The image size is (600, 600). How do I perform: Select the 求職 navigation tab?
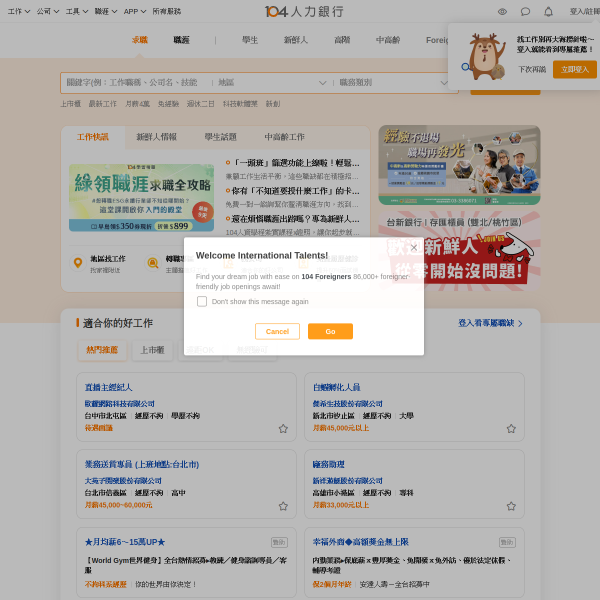[140, 40]
